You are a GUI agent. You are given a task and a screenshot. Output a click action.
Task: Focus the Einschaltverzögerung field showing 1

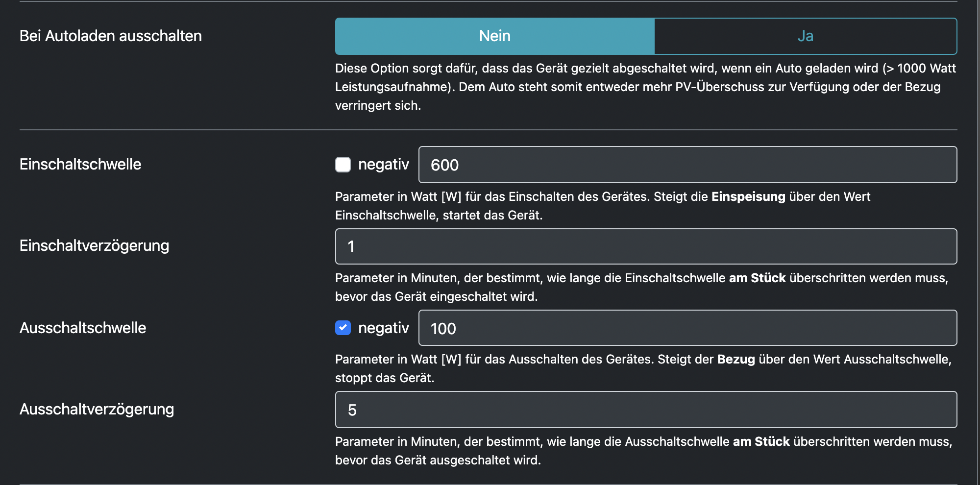click(x=646, y=246)
